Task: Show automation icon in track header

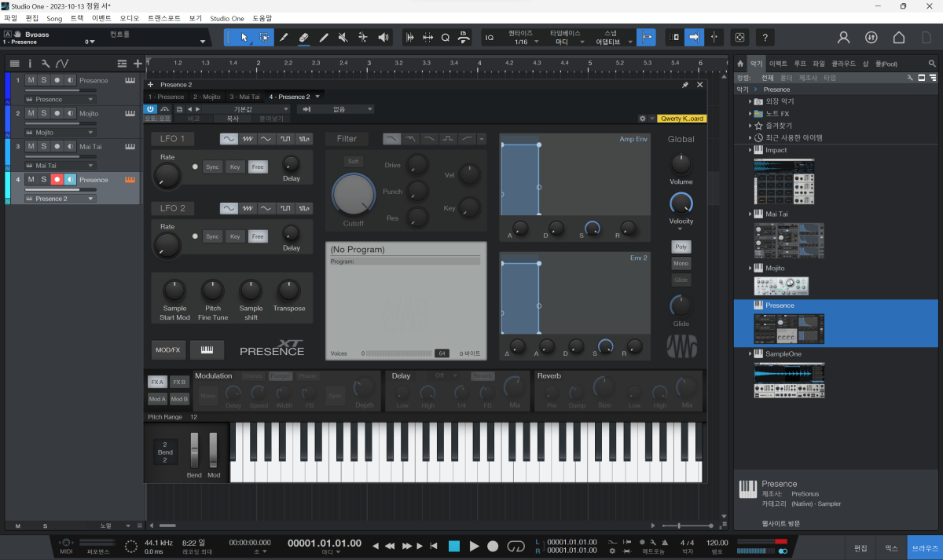Action: [x=62, y=64]
